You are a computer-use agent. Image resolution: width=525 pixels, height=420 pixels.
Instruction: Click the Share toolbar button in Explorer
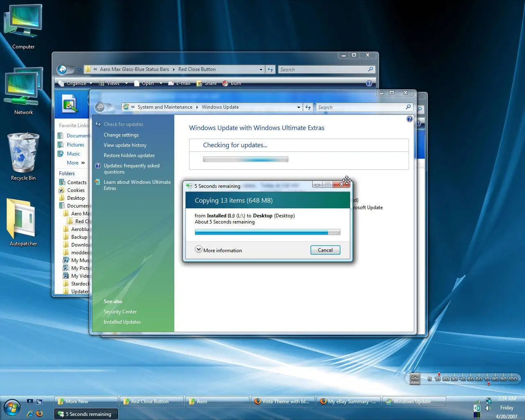pos(206,83)
